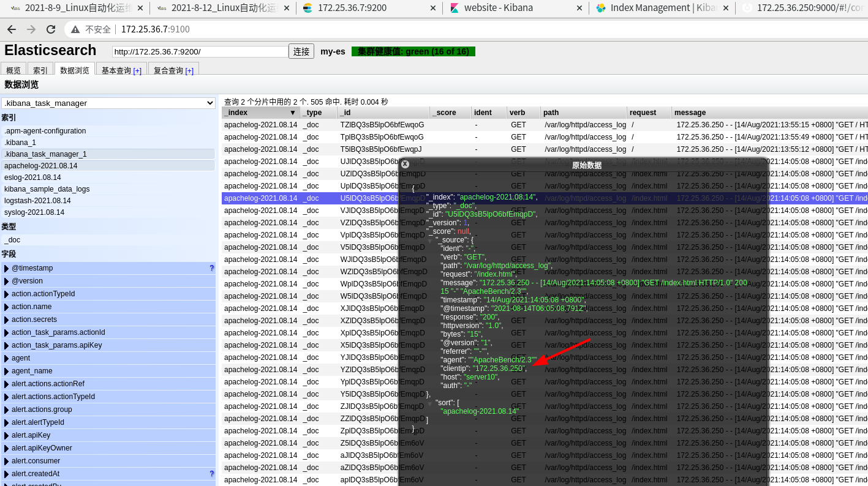Open the 数据浏览 data browser tab
This screenshot has height=486, width=868.
click(75, 70)
